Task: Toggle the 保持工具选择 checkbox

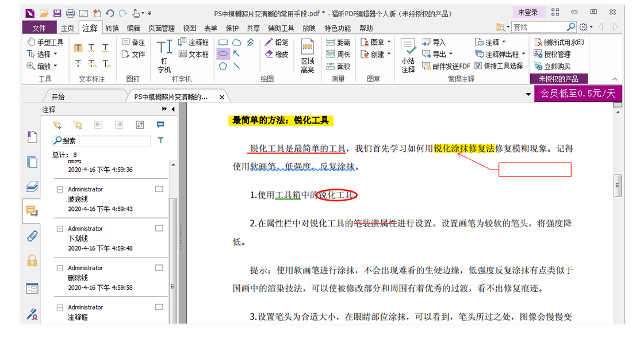Action: tap(478, 66)
